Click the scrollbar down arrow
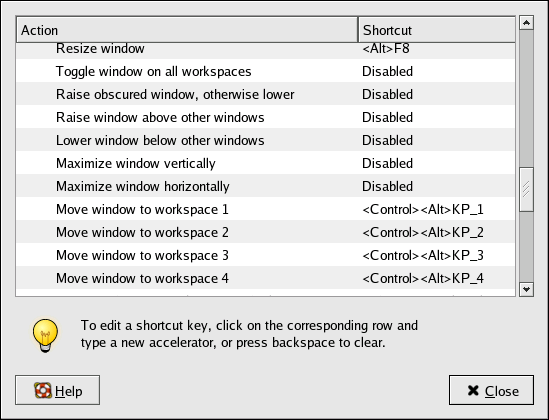This screenshot has height=420, width=549. click(x=526, y=289)
